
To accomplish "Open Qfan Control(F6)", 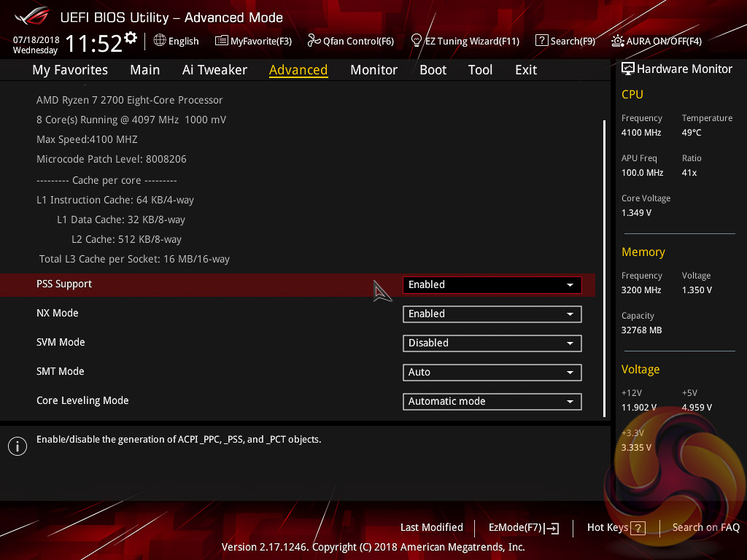I will (x=358, y=41).
